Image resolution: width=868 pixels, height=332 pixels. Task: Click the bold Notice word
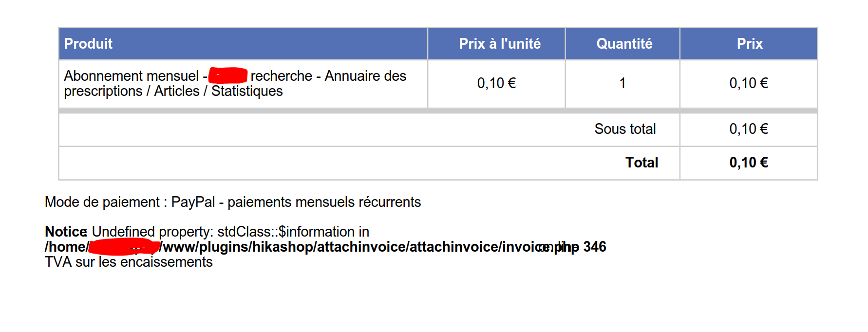click(x=66, y=232)
